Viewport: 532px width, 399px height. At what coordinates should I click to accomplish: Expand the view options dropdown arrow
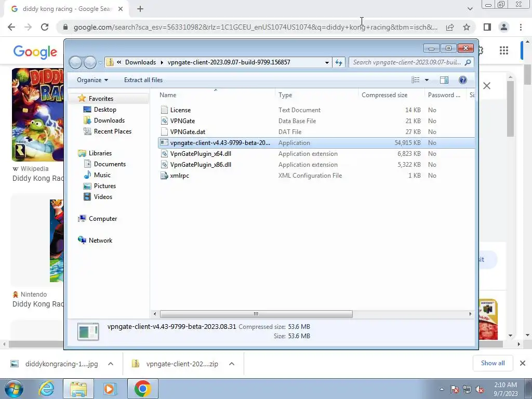(x=427, y=80)
